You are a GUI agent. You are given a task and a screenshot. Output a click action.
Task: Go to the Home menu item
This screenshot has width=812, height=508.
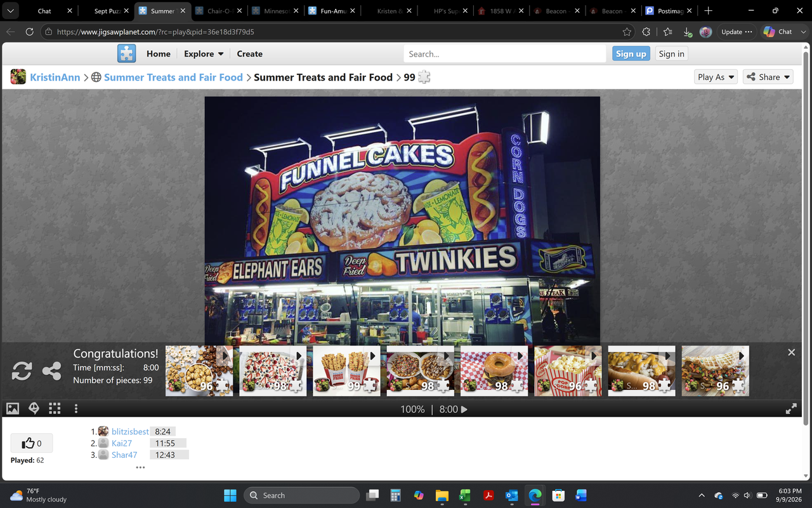coord(159,54)
